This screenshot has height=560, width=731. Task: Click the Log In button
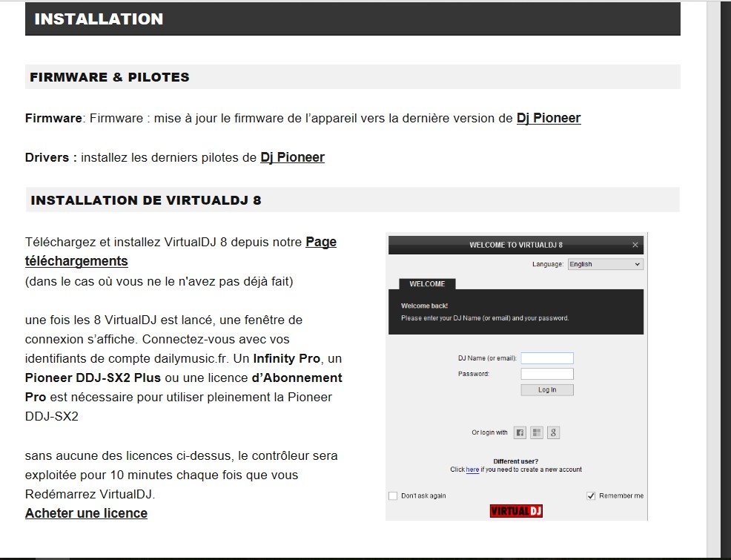(547, 390)
